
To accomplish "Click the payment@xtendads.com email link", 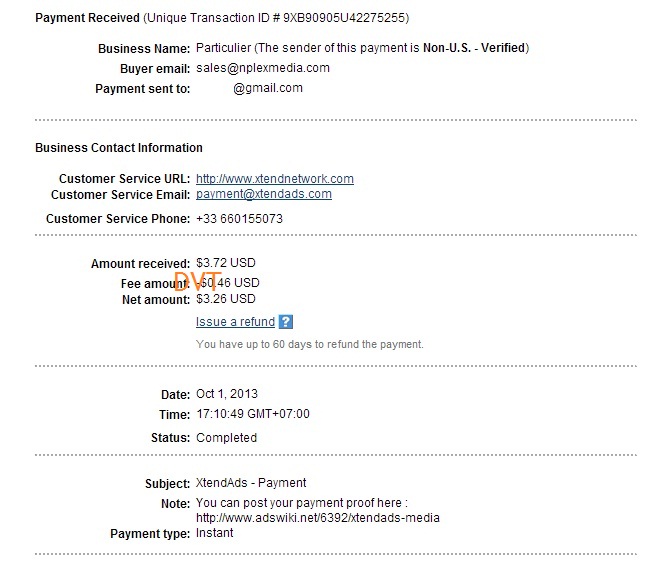I will 264,194.
